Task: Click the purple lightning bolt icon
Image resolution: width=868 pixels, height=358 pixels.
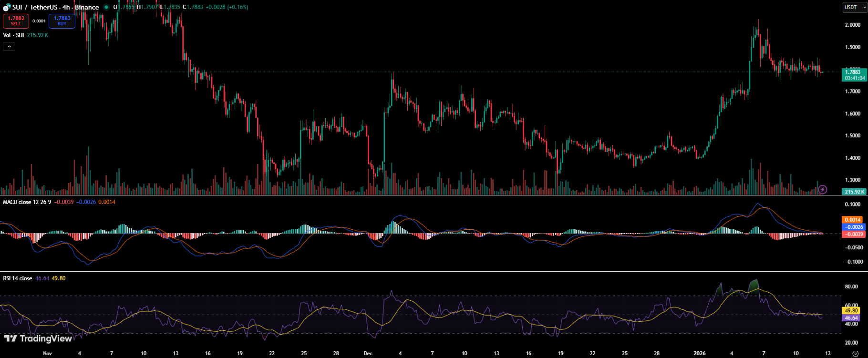Action: pyautogui.click(x=823, y=190)
